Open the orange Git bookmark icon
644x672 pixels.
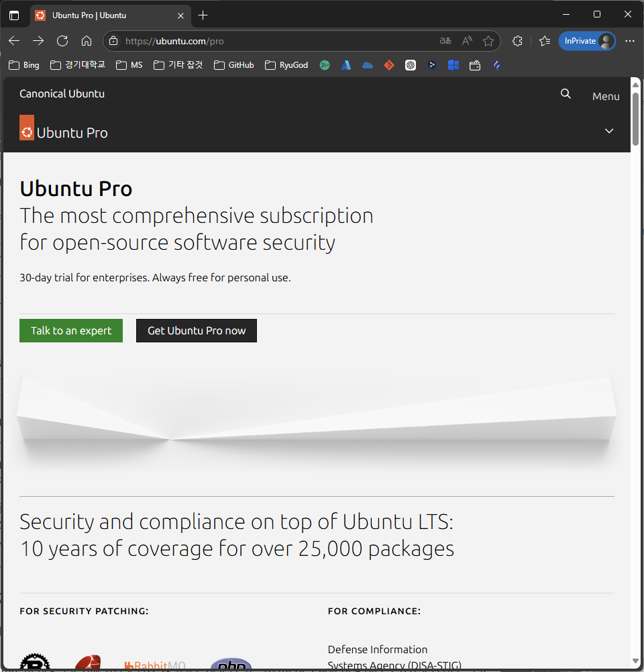point(389,65)
